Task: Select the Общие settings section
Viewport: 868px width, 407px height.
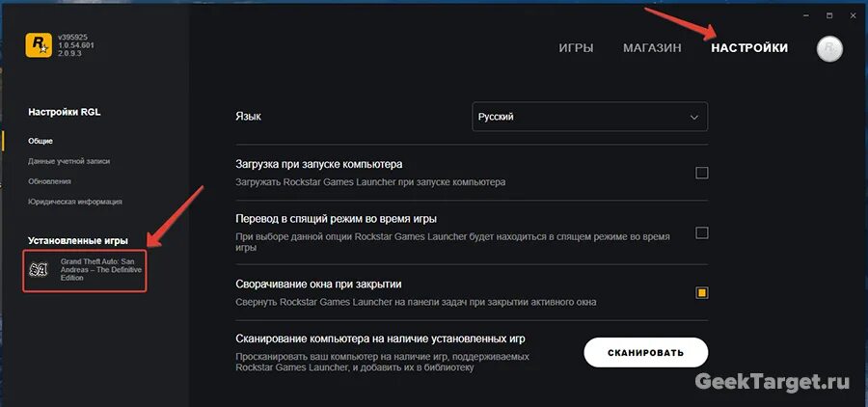Action: (x=41, y=141)
